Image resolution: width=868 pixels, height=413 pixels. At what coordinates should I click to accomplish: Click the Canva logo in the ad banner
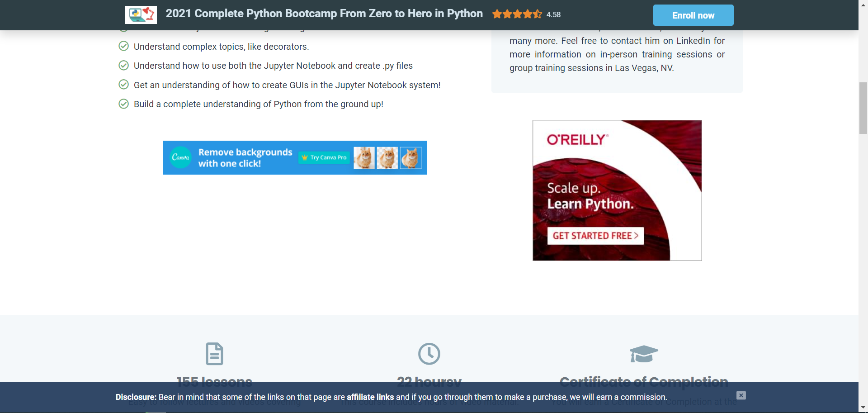[x=180, y=157]
